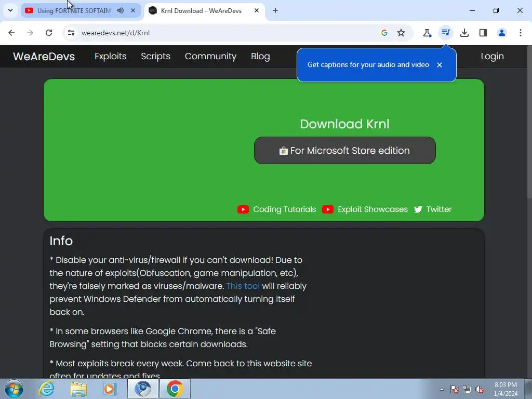Open the Windows Start menu
The image size is (532, 399).
pos(14,389)
